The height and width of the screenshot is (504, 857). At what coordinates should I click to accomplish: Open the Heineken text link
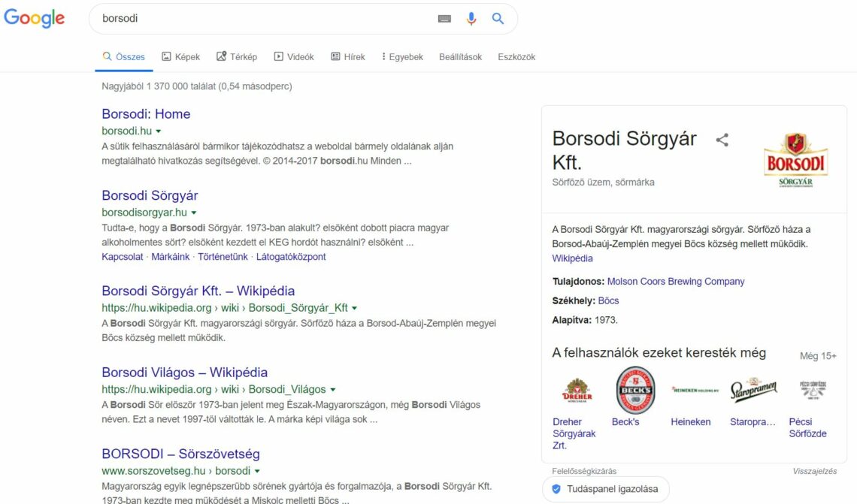coord(691,422)
